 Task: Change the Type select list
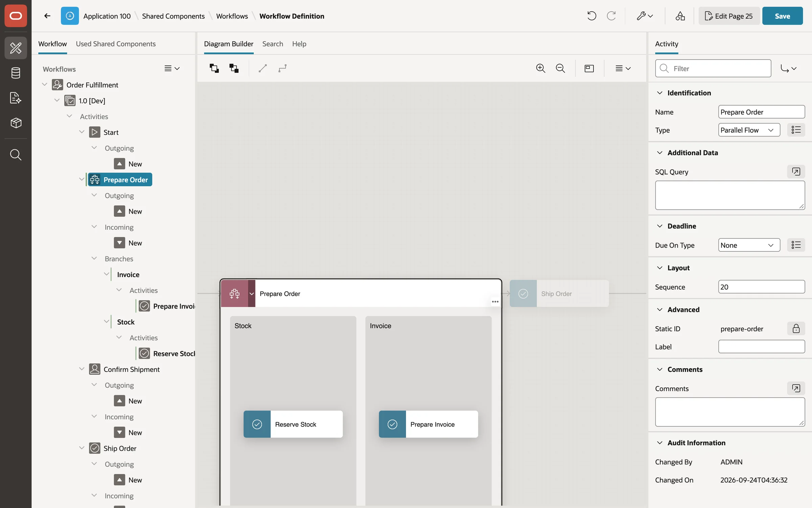point(749,130)
